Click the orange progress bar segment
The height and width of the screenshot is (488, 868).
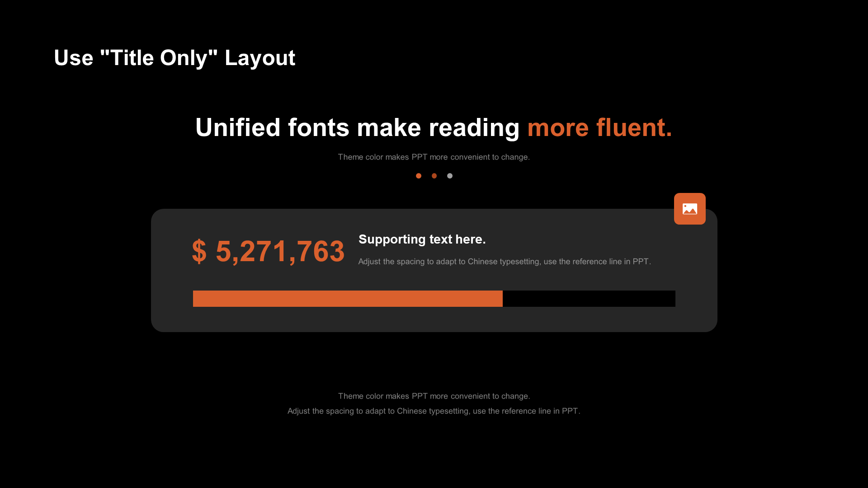(348, 299)
